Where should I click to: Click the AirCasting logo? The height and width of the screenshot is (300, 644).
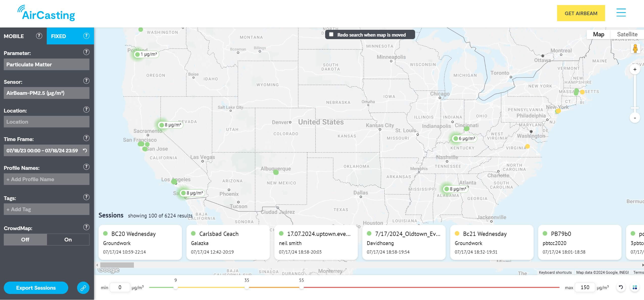point(46,13)
